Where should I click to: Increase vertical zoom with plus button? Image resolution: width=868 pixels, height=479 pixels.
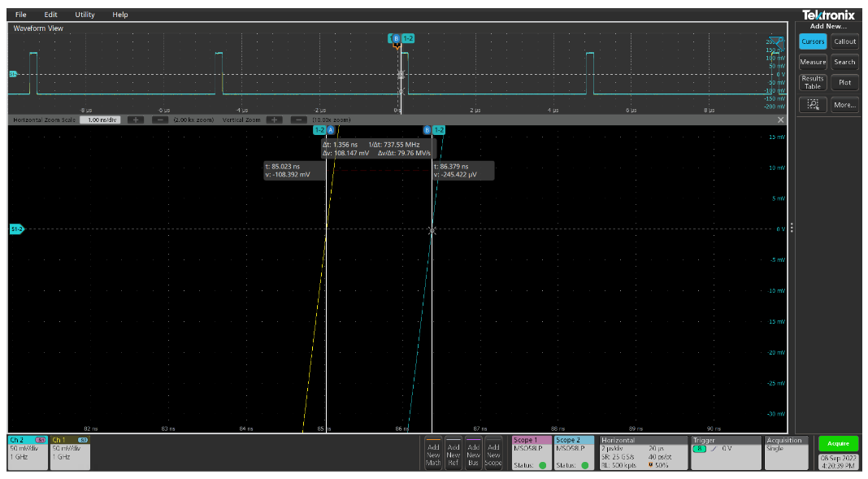pos(275,120)
